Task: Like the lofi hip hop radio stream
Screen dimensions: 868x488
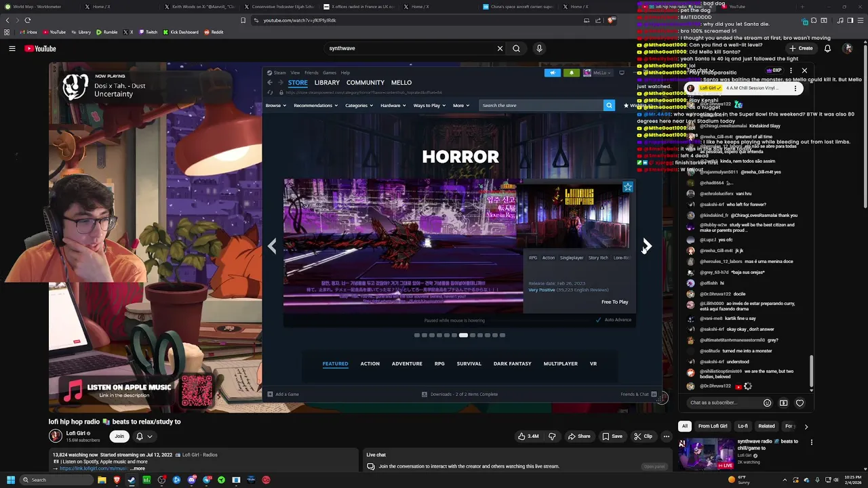Action: (x=528, y=436)
